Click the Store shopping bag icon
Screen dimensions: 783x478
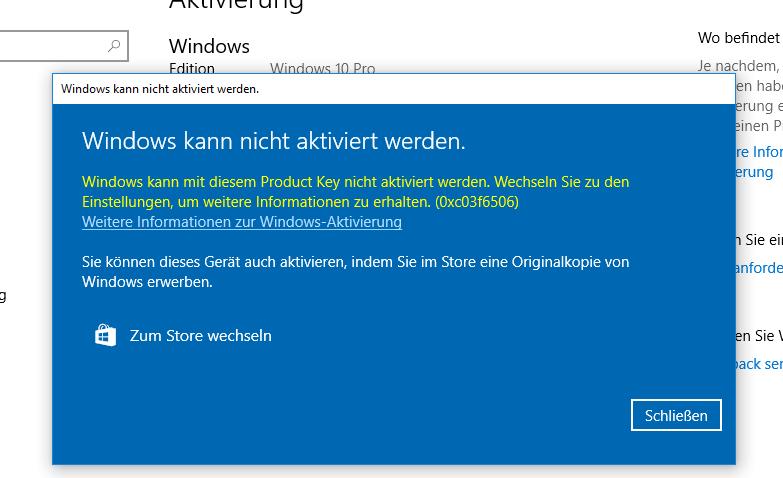coord(105,335)
